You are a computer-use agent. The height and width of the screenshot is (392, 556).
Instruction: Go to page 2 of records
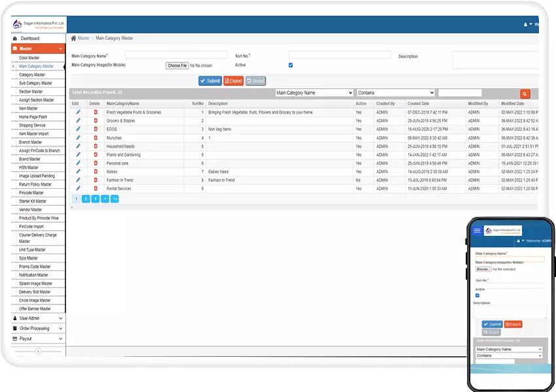86,199
